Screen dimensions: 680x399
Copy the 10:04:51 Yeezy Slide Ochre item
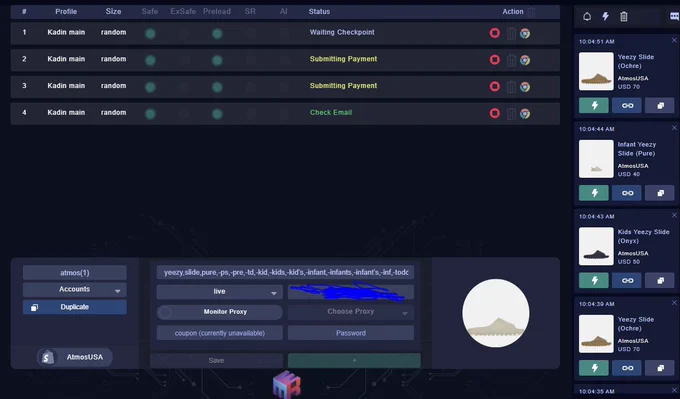tap(660, 105)
